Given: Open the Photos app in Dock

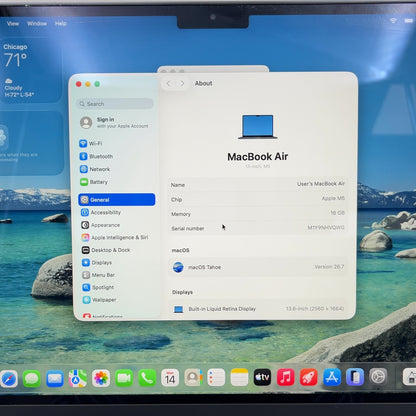Looking at the screenshot, I should [101, 378].
